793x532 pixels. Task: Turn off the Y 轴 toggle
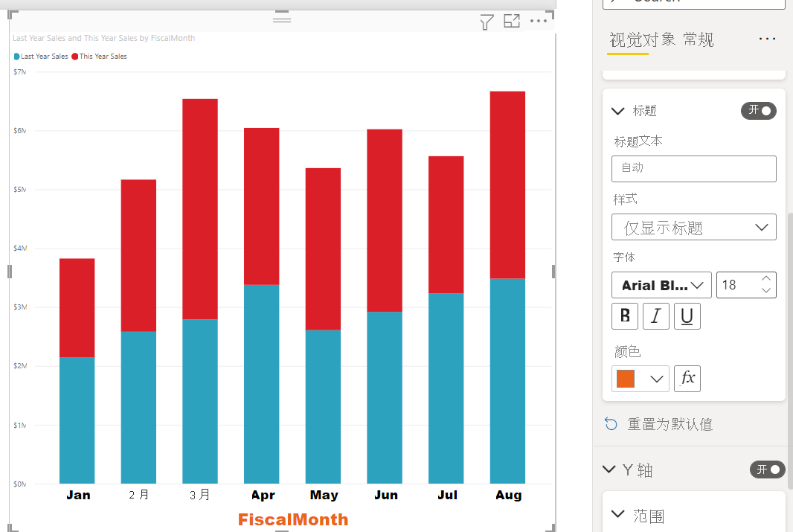coord(767,469)
